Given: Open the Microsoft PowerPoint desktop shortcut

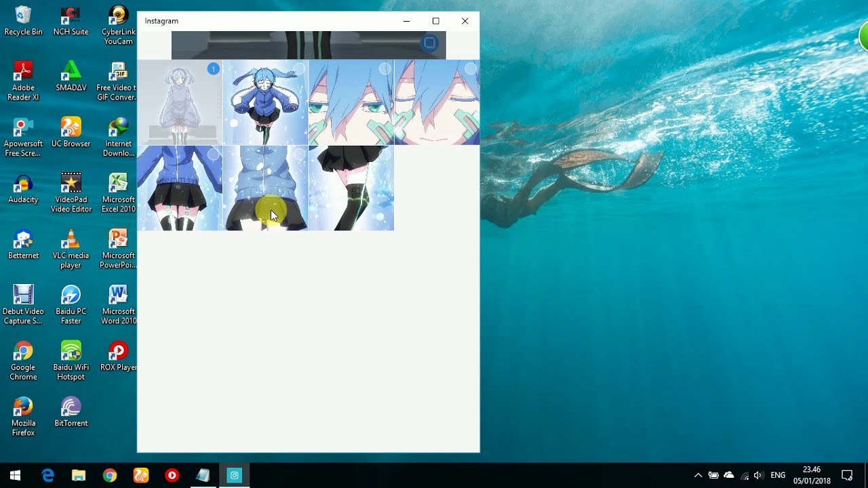Looking at the screenshot, I should point(118,249).
